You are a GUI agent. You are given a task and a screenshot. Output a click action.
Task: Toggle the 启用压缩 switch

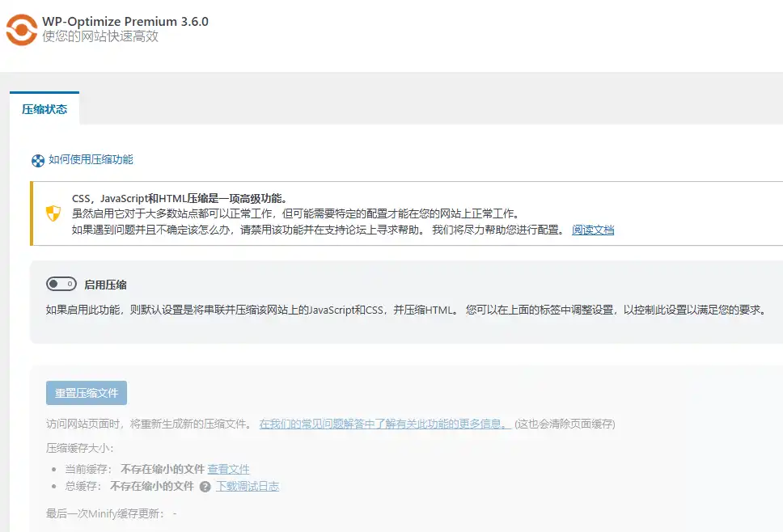[61, 284]
